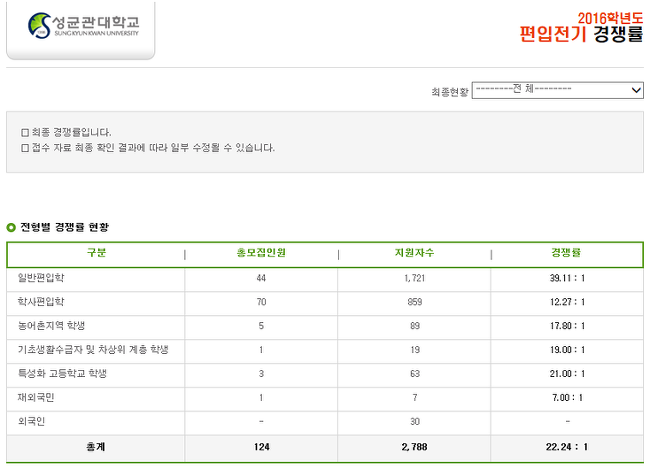The image size is (650, 469).
Task: Select the 농어촌지역 학생 row label
Action: pos(51,326)
